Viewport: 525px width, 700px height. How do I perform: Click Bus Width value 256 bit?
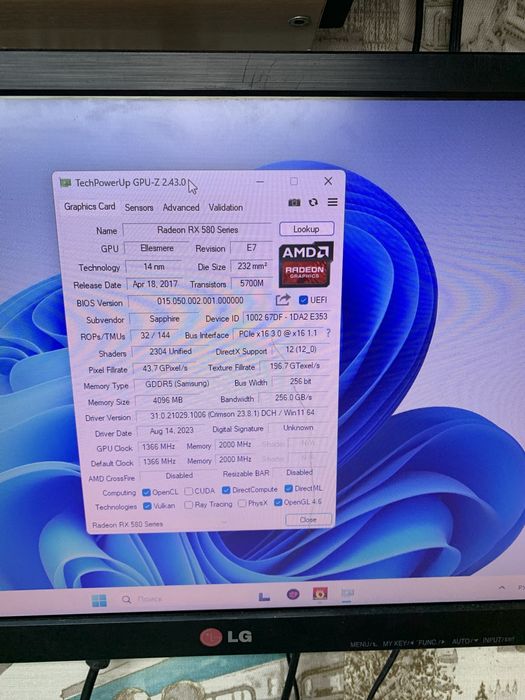(x=300, y=382)
